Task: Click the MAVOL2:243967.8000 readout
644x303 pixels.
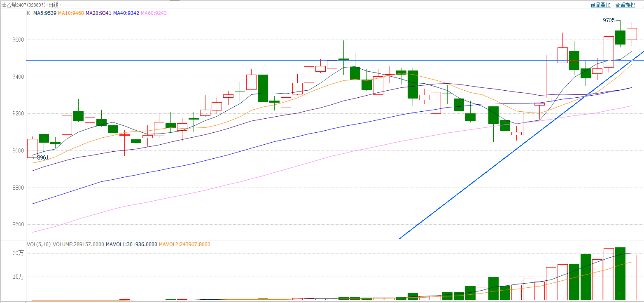Action: pos(184,244)
